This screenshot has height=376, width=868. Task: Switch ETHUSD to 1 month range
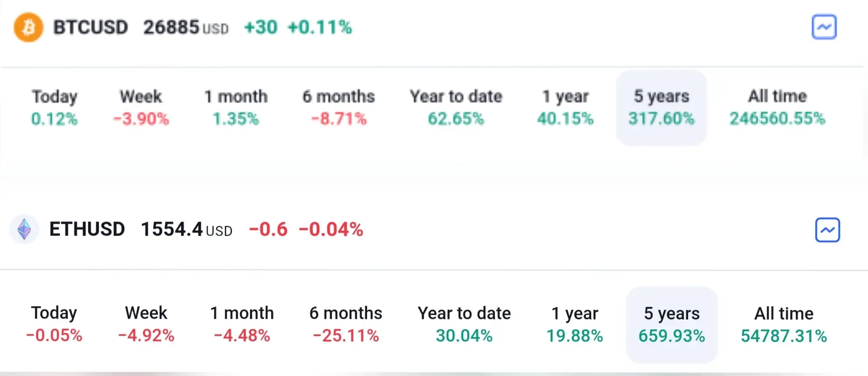coord(242,324)
